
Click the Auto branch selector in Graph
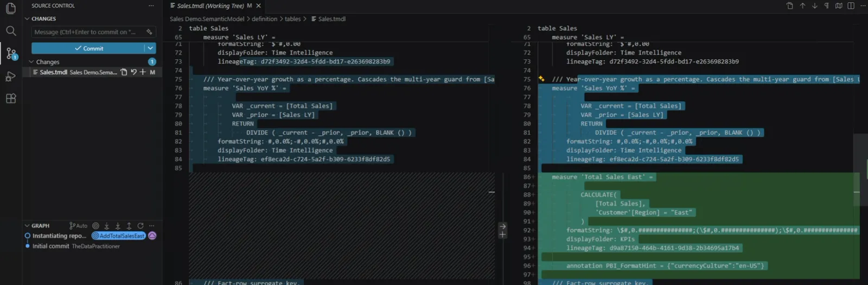tap(78, 226)
